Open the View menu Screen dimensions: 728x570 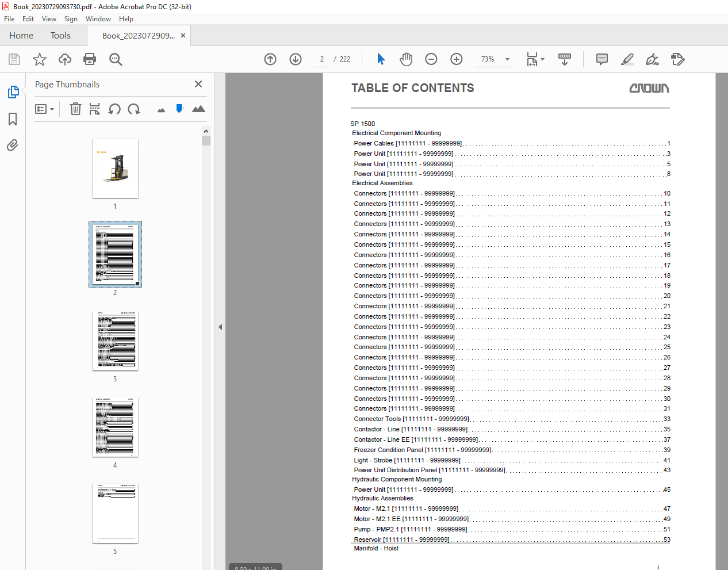(49, 19)
